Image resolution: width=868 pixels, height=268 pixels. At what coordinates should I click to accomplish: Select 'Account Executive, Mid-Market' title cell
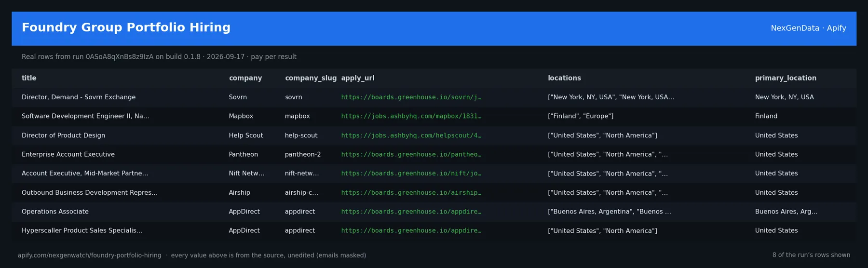click(x=85, y=174)
